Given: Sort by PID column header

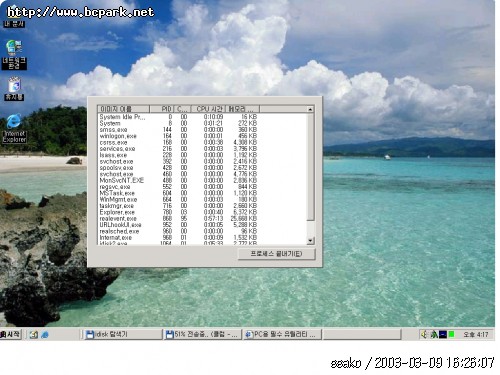Looking at the screenshot, I should [162, 109].
